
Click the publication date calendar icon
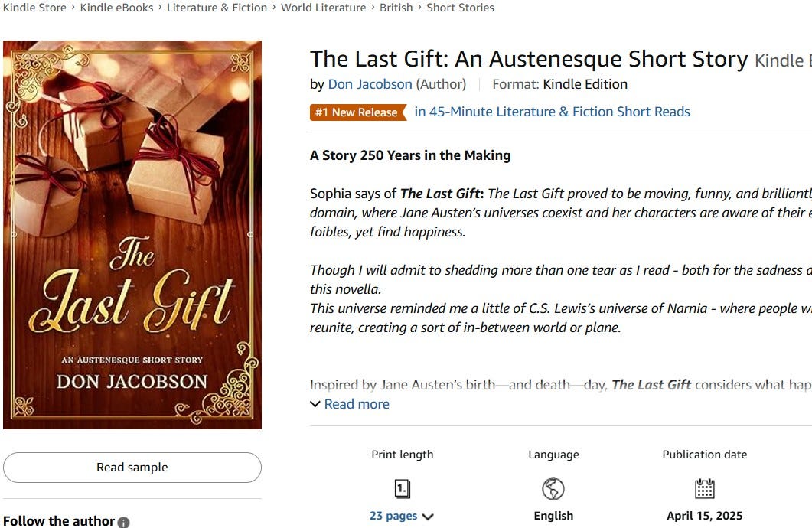pyautogui.click(x=704, y=488)
